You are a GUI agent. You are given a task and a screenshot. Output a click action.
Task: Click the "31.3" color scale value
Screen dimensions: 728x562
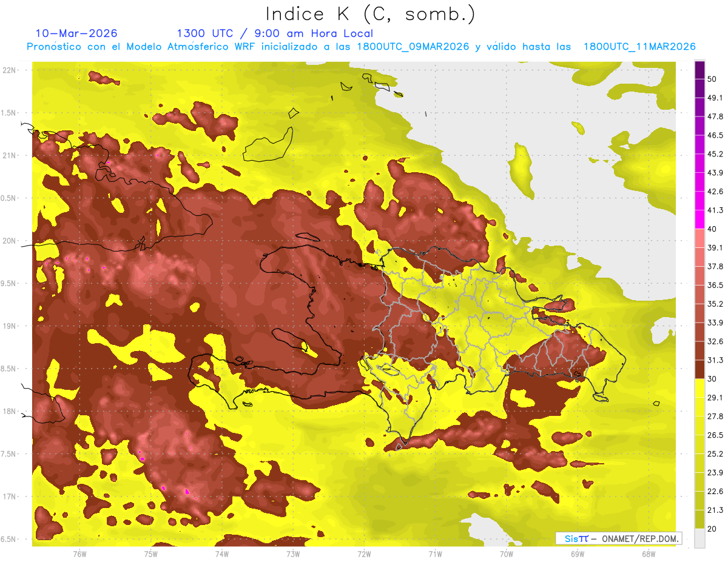(715, 360)
